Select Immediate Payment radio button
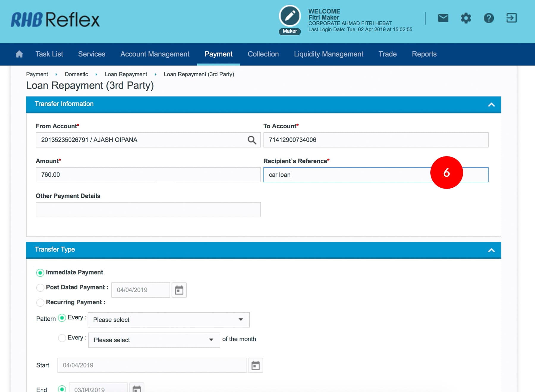Viewport: 535px width, 392px height. (x=40, y=273)
